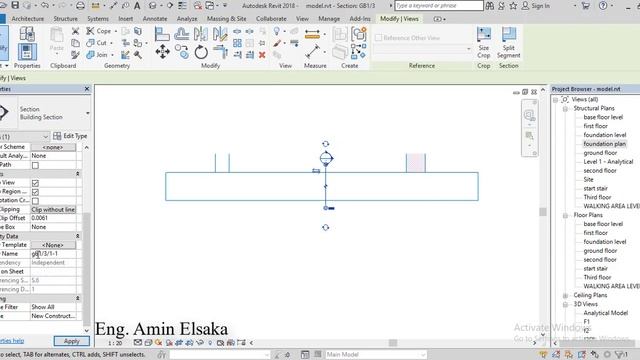Select the Copy tool in Modify panel

click(x=181, y=52)
